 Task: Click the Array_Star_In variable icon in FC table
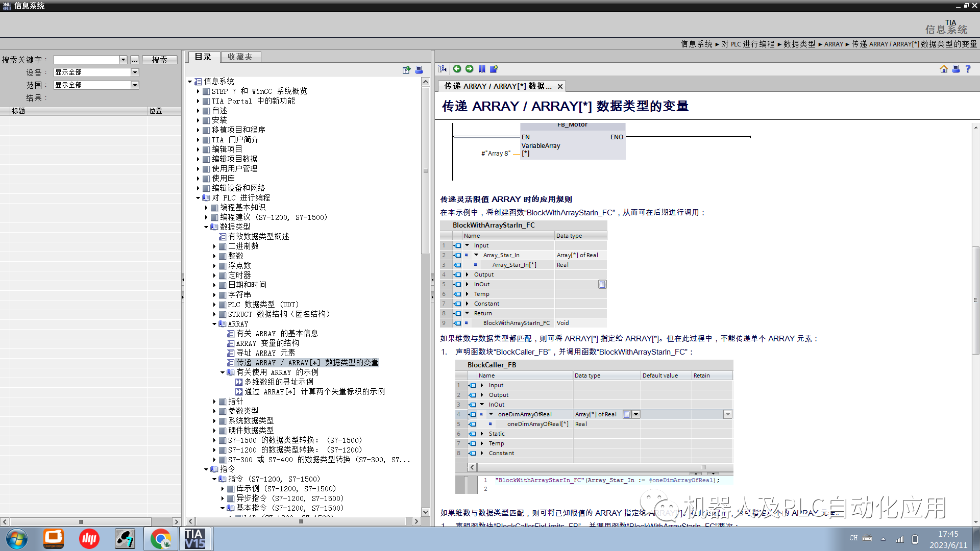coord(458,255)
